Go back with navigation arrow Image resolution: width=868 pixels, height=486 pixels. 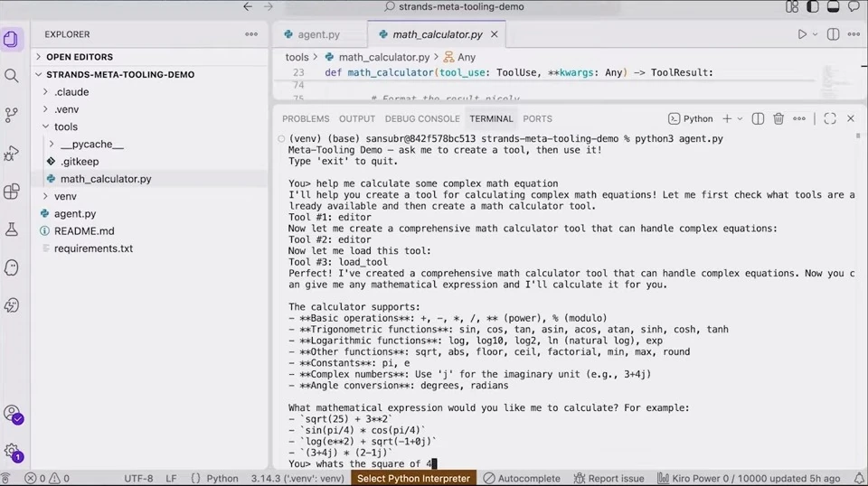pos(248,6)
